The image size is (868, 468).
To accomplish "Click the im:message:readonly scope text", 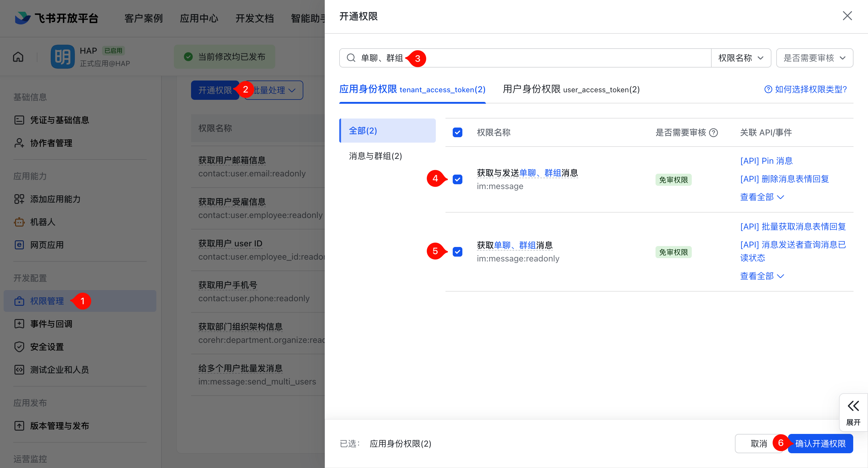I will pyautogui.click(x=518, y=259).
